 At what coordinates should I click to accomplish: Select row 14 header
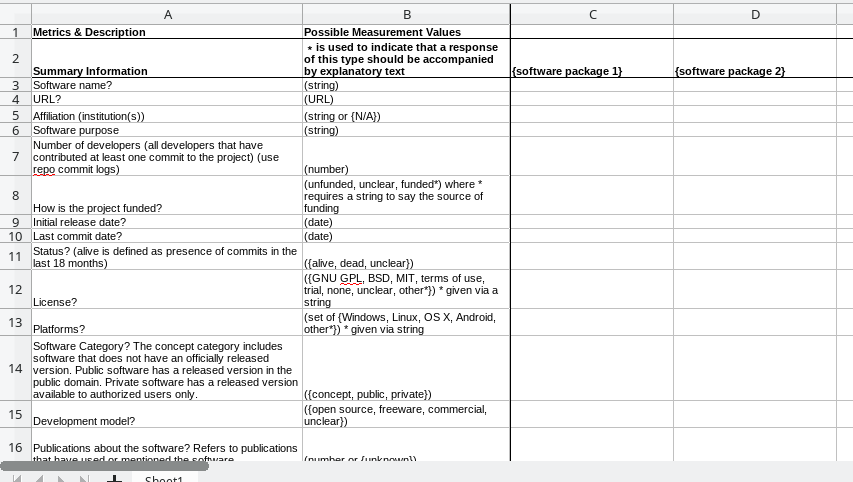[15, 368]
